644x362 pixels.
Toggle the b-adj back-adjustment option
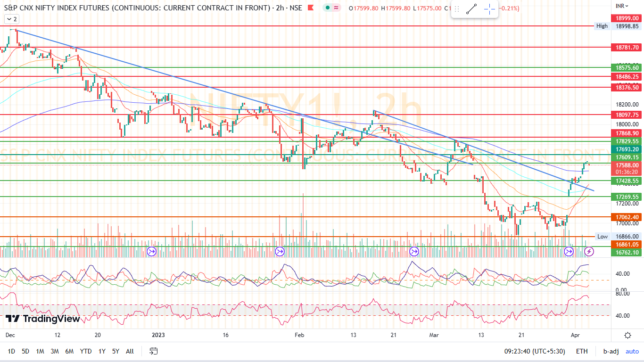pos(611,351)
